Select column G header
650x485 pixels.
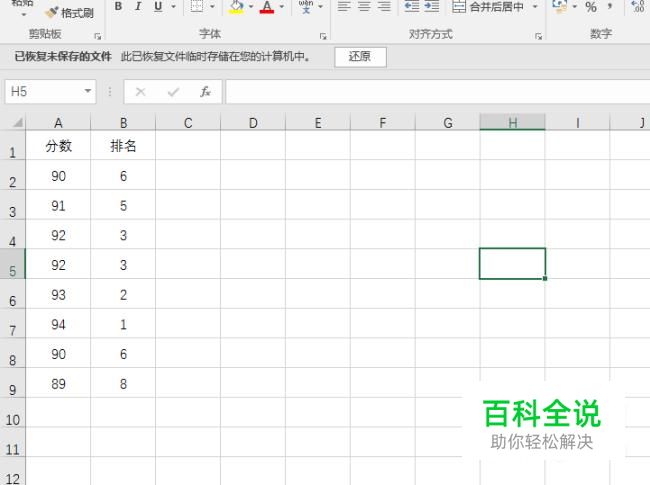point(448,123)
